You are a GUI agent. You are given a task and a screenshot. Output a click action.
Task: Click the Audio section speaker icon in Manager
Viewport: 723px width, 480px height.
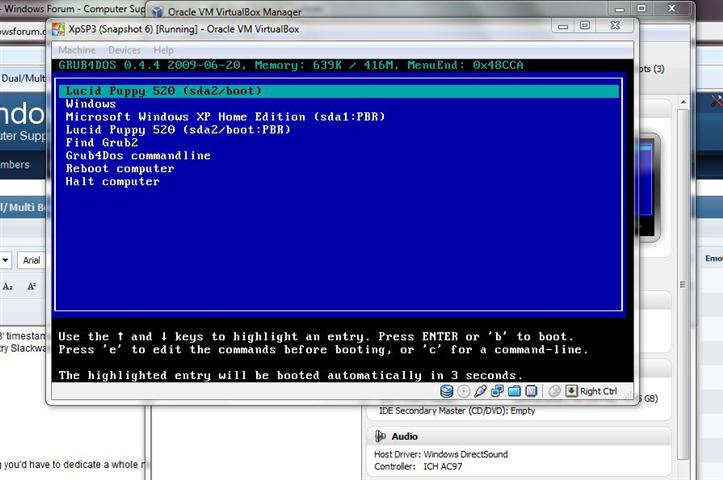(380, 436)
